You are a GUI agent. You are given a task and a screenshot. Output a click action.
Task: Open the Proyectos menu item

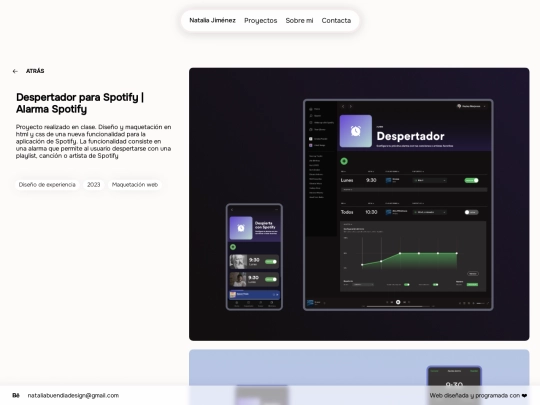tap(261, 21)
